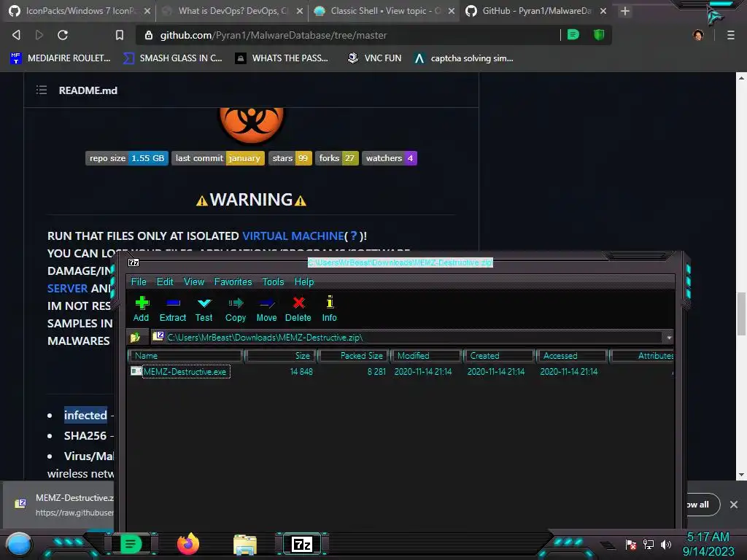Click the last commit january badge
The image size is (747, 560).
pyautogui.click(x=217, y=158)
